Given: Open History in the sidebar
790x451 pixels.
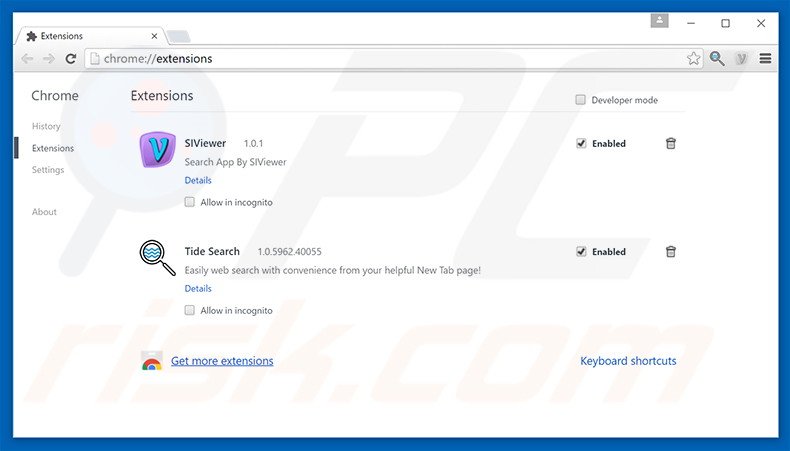Looking at the screenshot, I should coord(46,126).
